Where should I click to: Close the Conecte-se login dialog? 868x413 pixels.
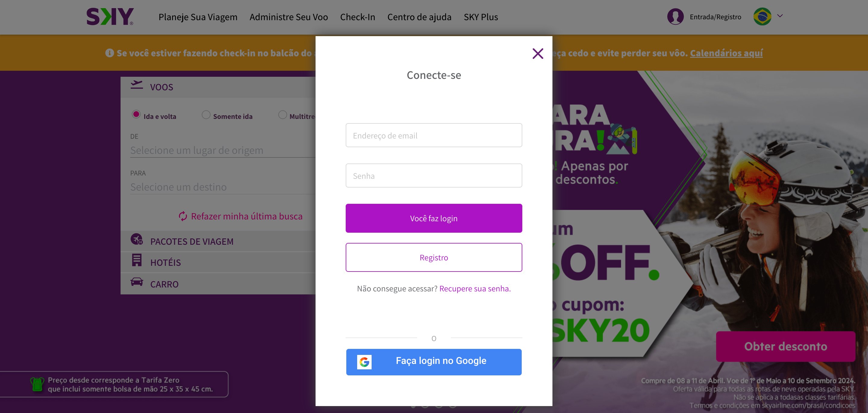click(538, 54)
